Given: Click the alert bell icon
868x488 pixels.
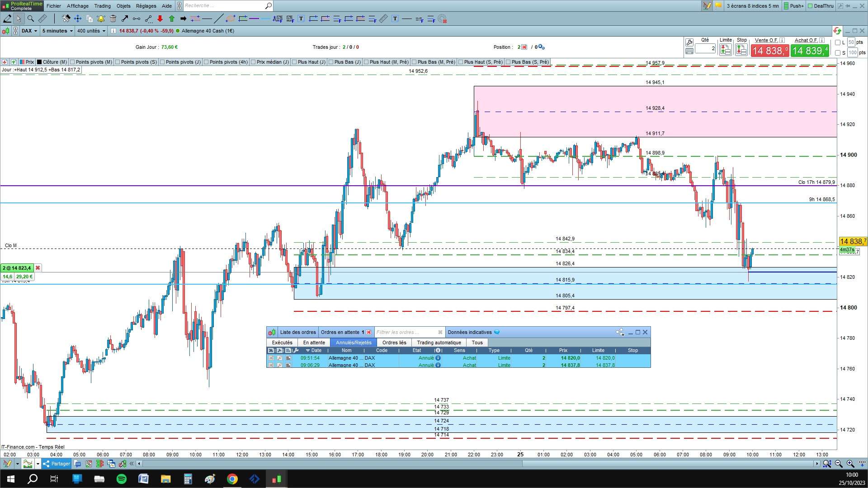Looking at the screenshot, I should pos(101,19).
